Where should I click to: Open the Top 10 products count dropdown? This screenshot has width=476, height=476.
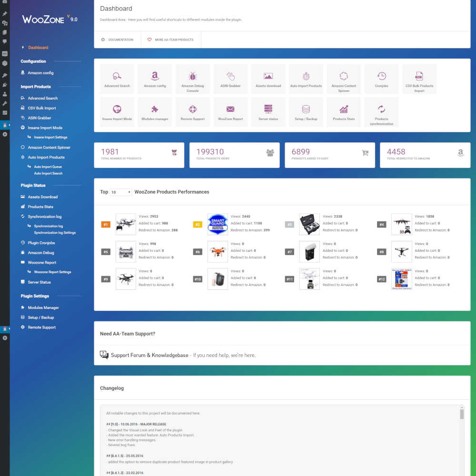[x=120, y=192]
